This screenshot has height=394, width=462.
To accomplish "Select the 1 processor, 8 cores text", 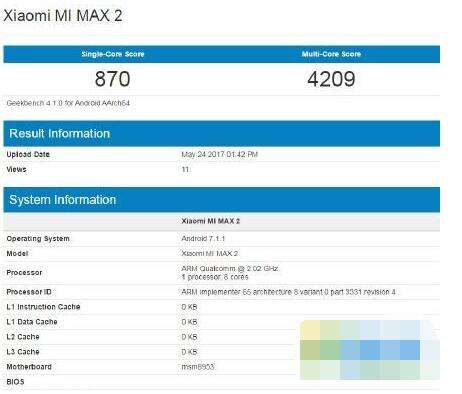I will (x=215, y=277).
